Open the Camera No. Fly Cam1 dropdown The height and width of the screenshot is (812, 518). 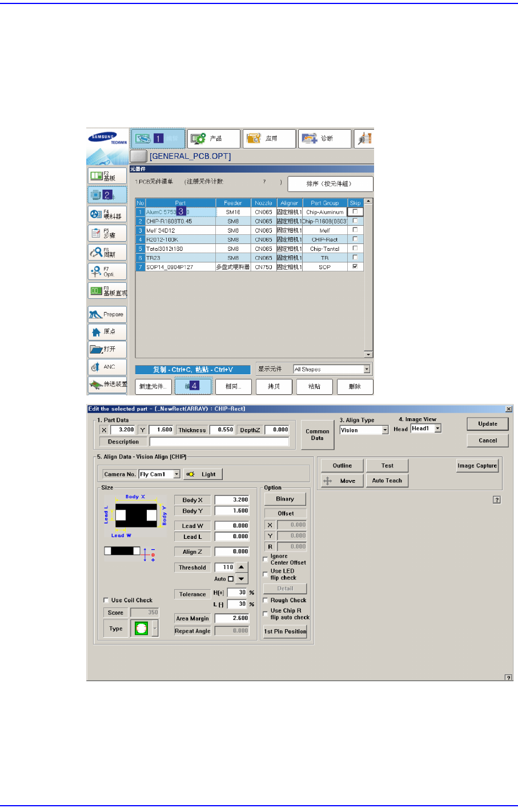tap(176, 474)
